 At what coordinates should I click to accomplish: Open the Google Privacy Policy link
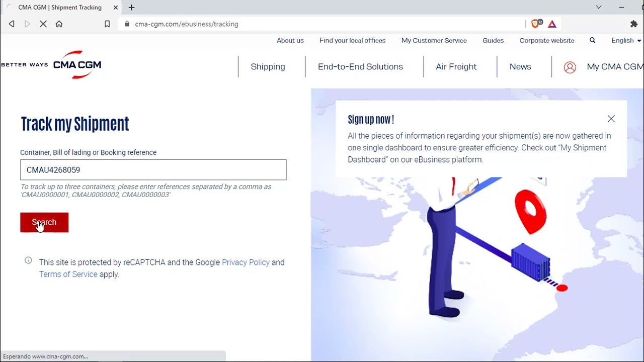point(246,262)
